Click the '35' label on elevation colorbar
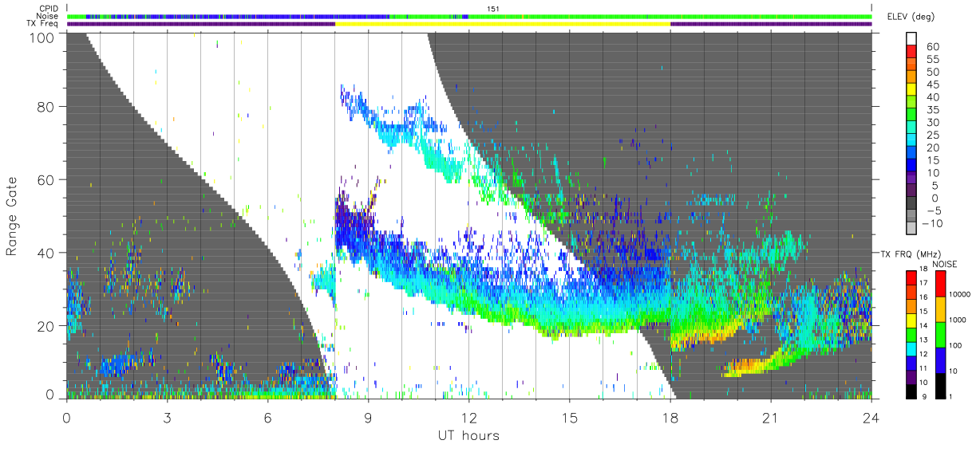980x452 pixels. click(x=932, y=110)
